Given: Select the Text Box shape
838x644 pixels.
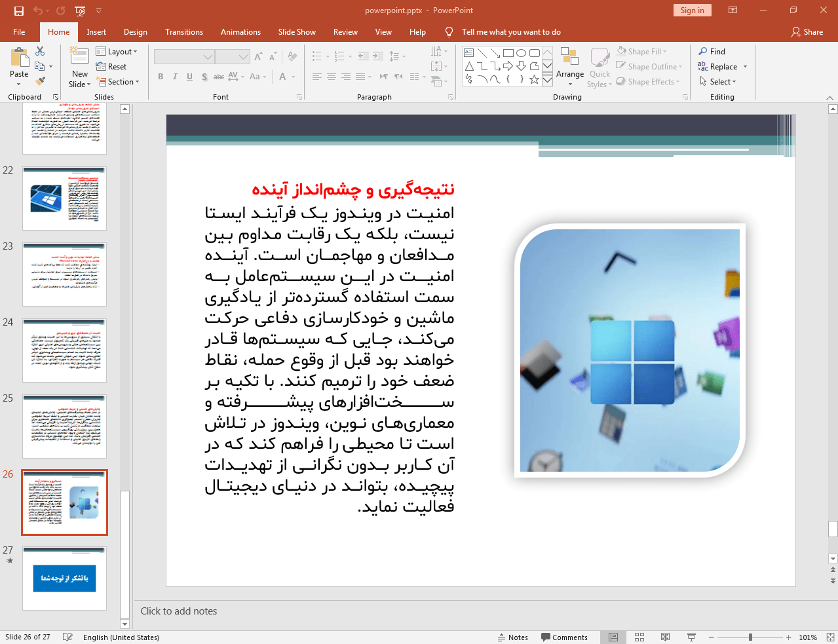Looking at the screenshot, I should pos(468,53).
